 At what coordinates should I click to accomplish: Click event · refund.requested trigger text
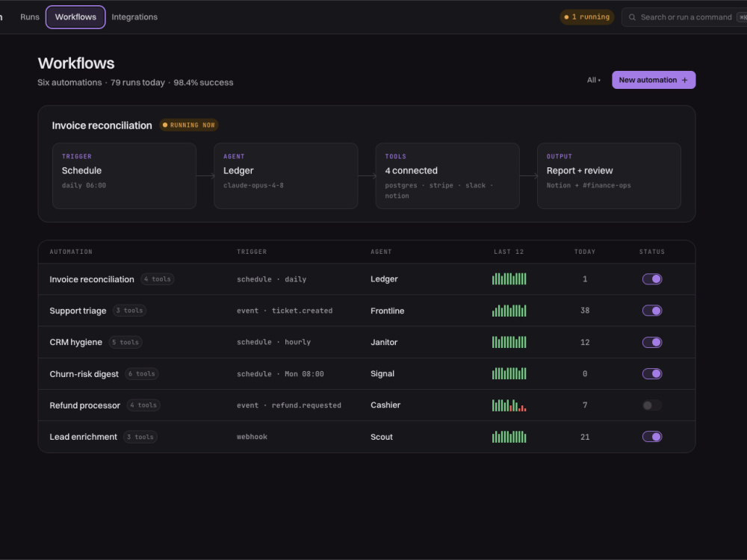tap(289, 405)
